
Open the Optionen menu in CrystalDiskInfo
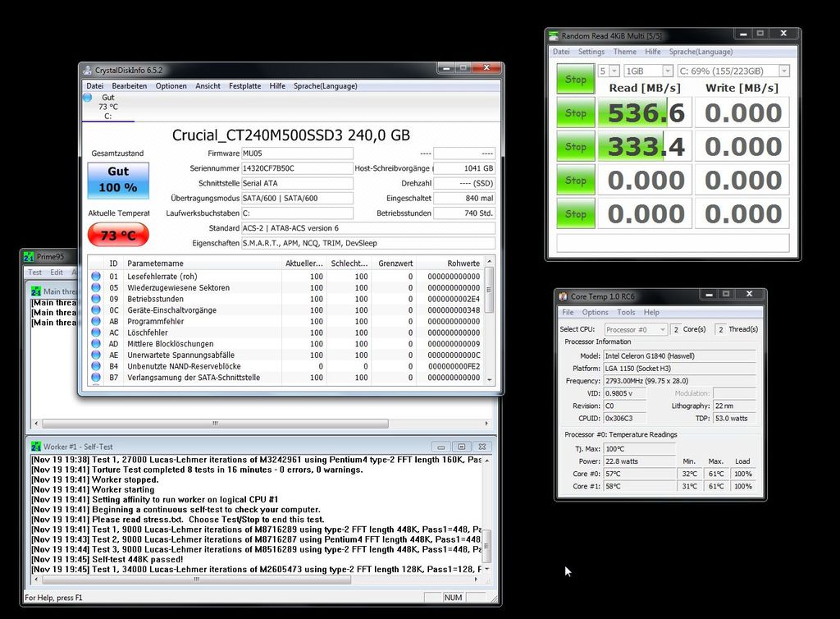pyautogui.click(x=171, y=85)
